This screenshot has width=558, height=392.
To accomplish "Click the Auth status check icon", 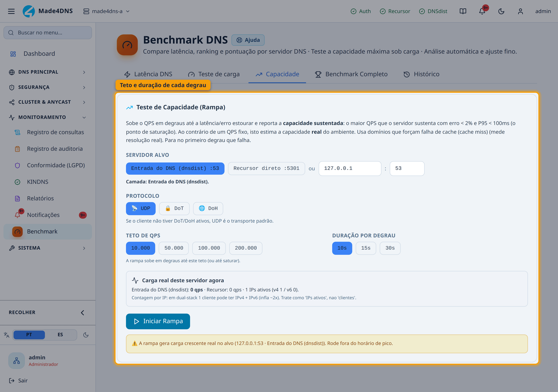I will [x=353, y=11].
